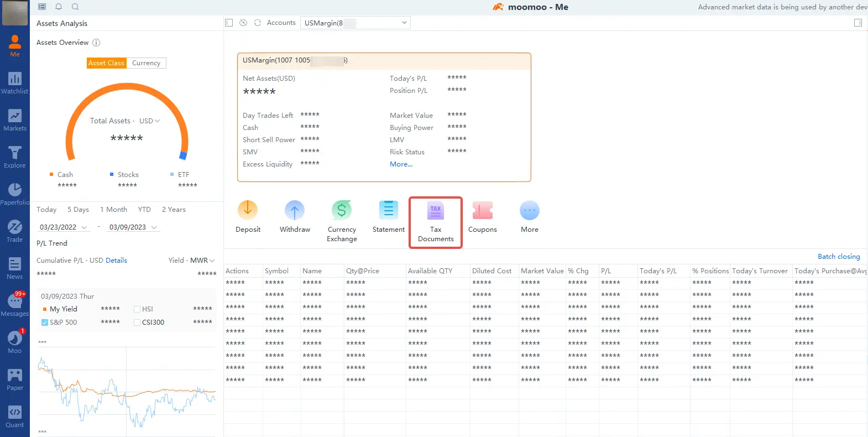Open the Coupons icon
The image size is (868, 437).
(x=483, y=210)
